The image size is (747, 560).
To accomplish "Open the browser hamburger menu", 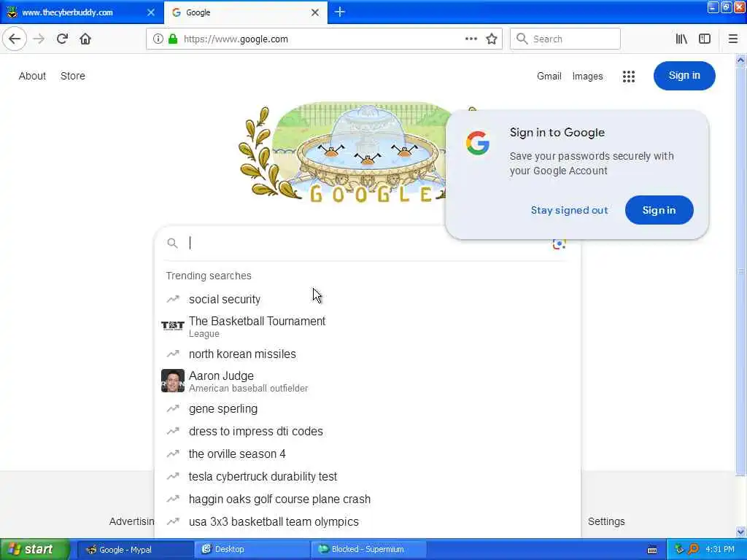I will (x=732, y=39).
